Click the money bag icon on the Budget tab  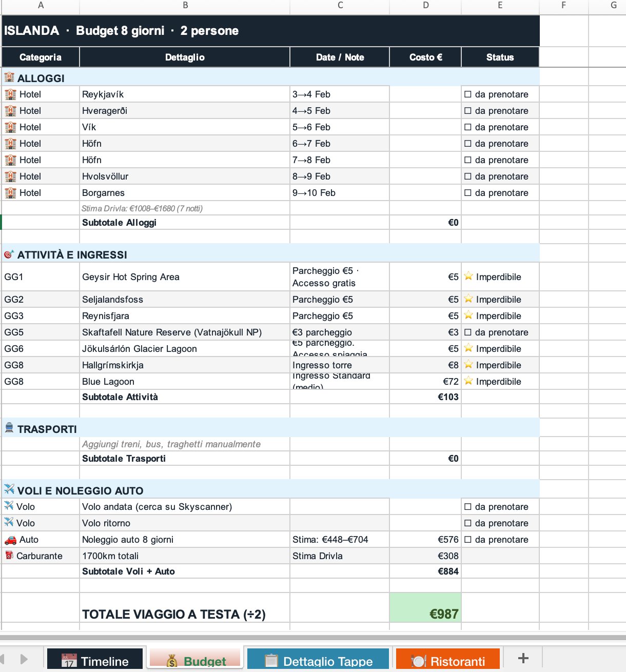[x=171, y=661]
